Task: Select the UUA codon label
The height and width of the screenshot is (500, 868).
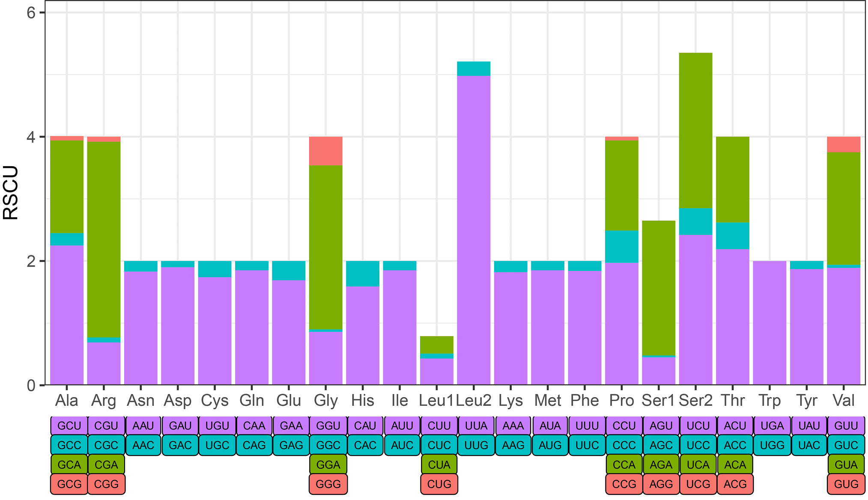Action: coord(476,426)
